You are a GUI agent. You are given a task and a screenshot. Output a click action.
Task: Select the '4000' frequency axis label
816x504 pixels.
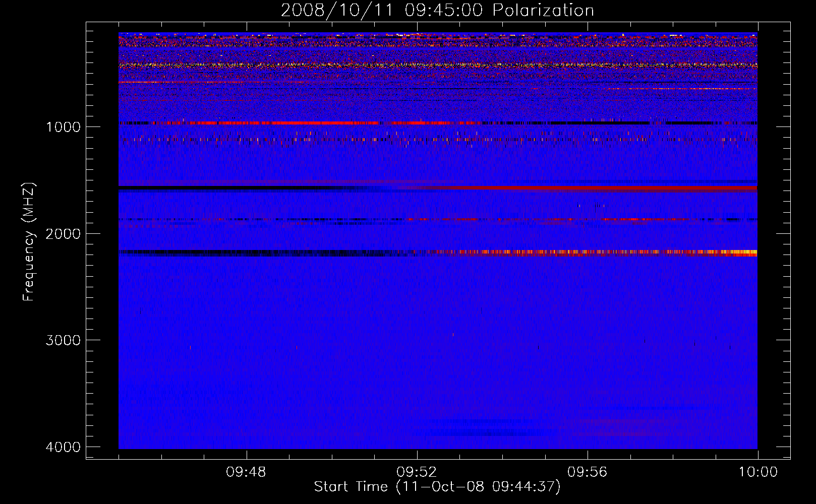tap(63, 447)
